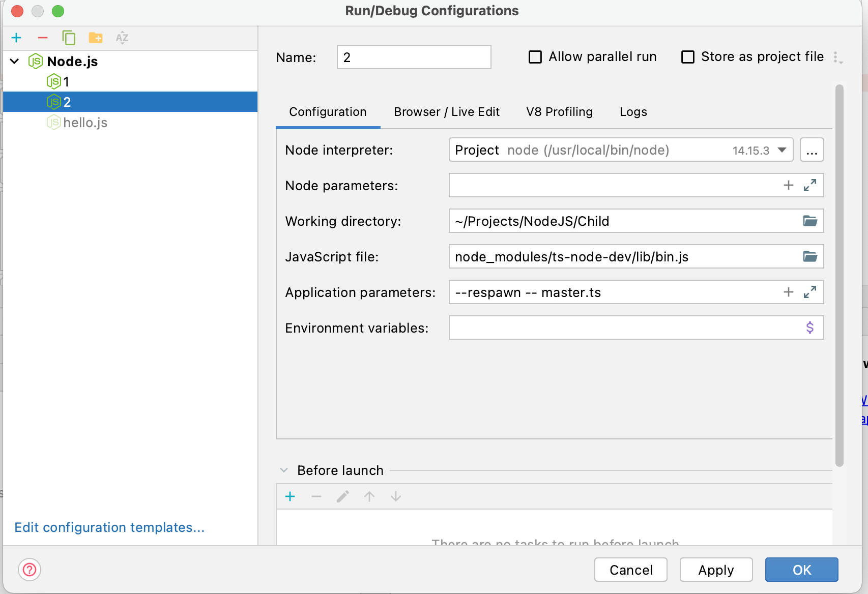Move Before launch task down
This screenshot has width=868, height=594.
click(396, 496)
